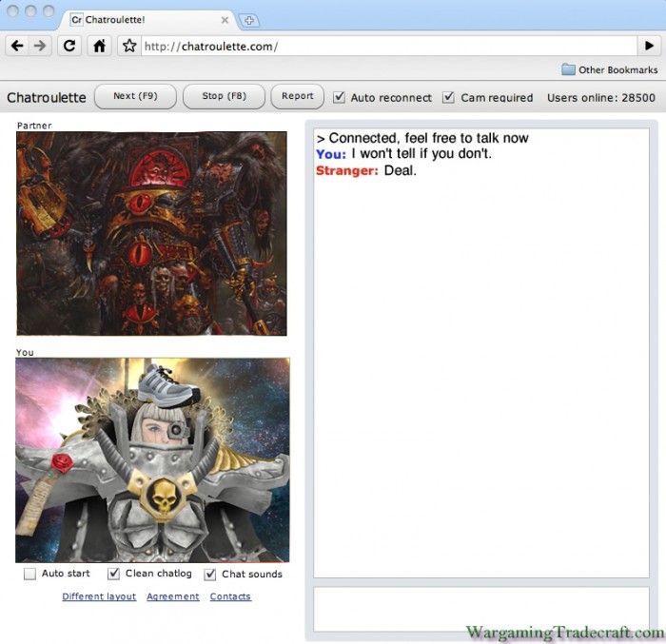Click the browser forward arrow
The image size is (666, 644).
coord(40,46)
